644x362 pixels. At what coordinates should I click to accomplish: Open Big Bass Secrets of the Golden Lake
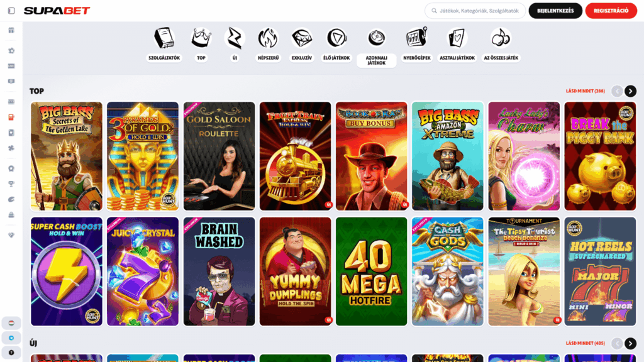67,156
